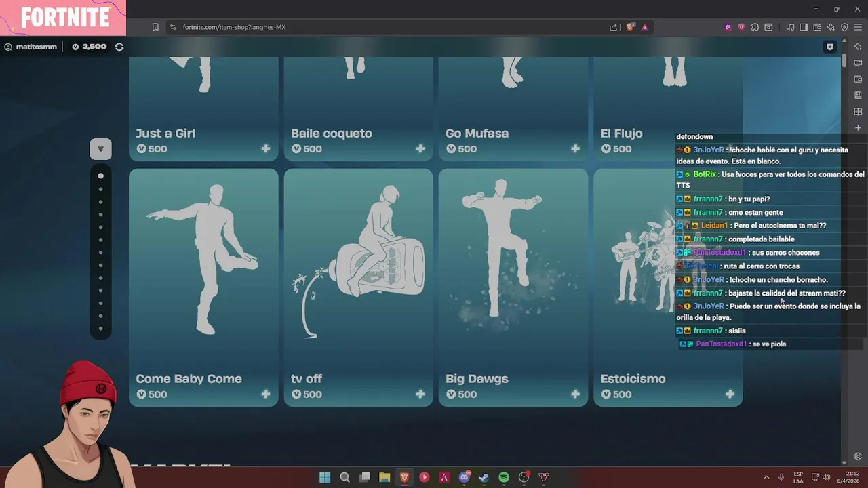Open File Explorer from the taskbar
Image resolution: width=868 pixels, height=488 pixels.
tap(384, 477)
